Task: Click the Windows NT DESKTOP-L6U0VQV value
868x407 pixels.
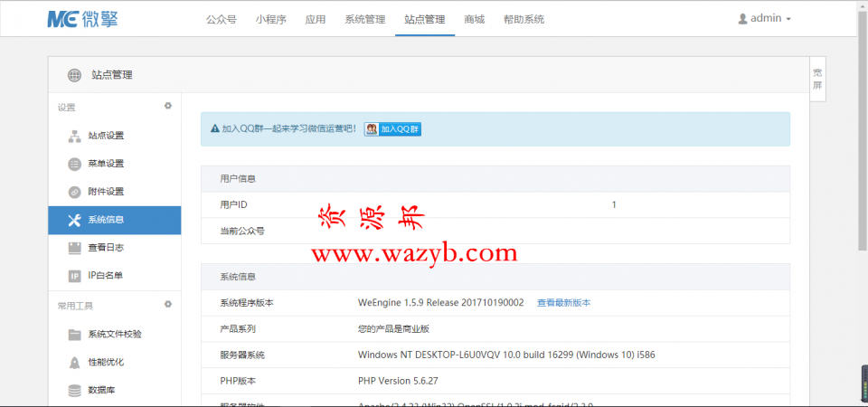Action: click(506, 355)
